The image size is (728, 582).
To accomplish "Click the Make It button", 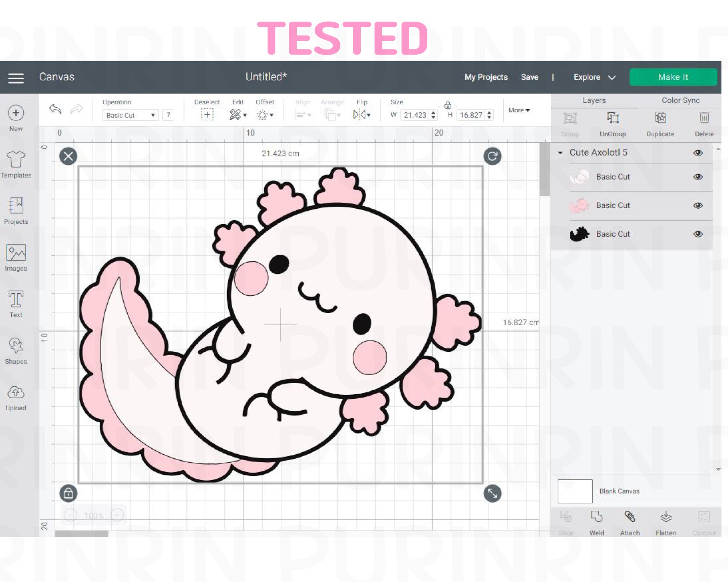I will pyautogui.click(x=673, y=77).
